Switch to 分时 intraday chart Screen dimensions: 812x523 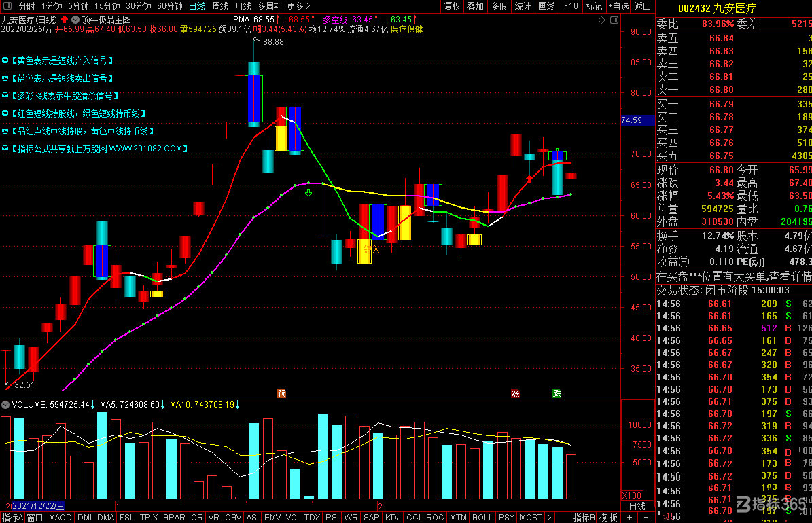tap(27, 6)
